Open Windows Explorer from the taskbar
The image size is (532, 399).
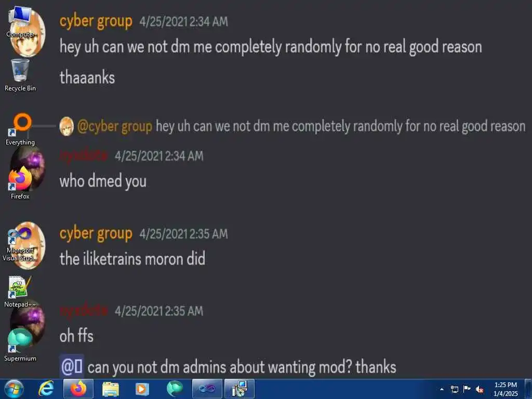click(x=111, y=389)
